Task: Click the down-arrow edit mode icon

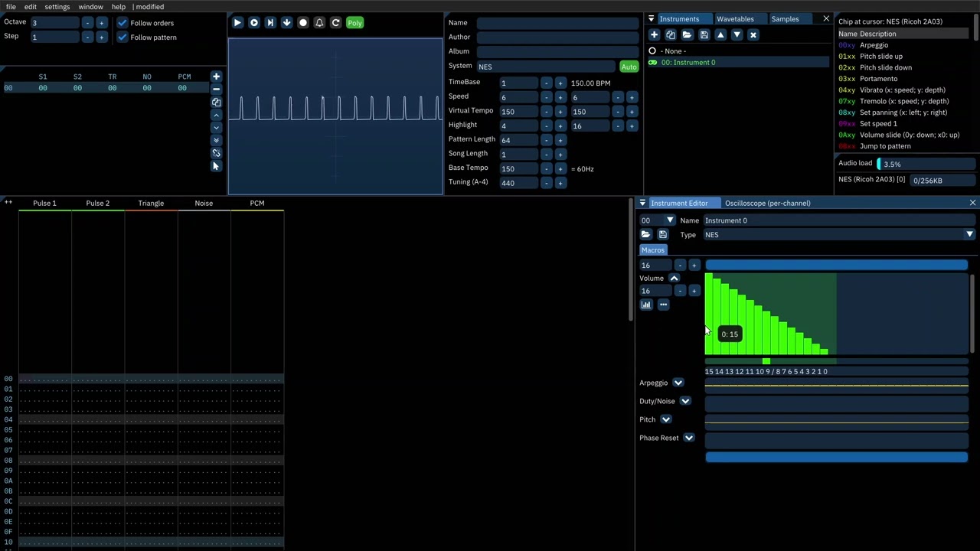Action: [286, 23]
